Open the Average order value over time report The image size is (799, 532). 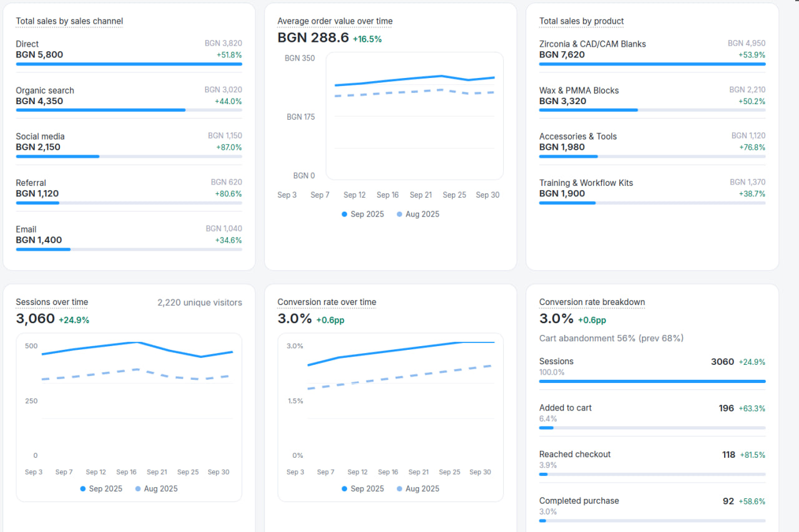[335, 21]
